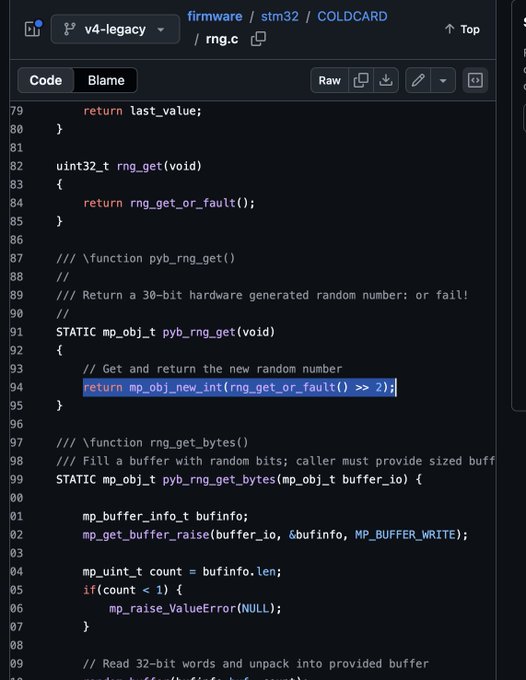Open the stm32 breadcrumb link
Image resolution: width=526 pixels, height=680 pixels.
coord(280,16)
